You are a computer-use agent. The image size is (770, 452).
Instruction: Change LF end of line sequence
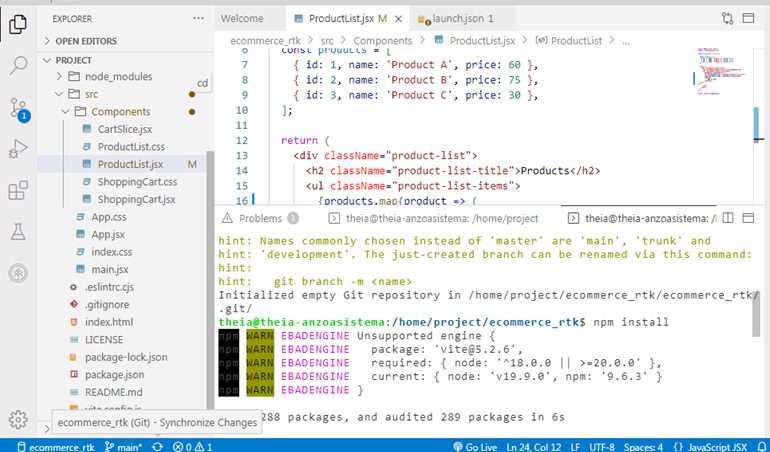pos(575,447)
